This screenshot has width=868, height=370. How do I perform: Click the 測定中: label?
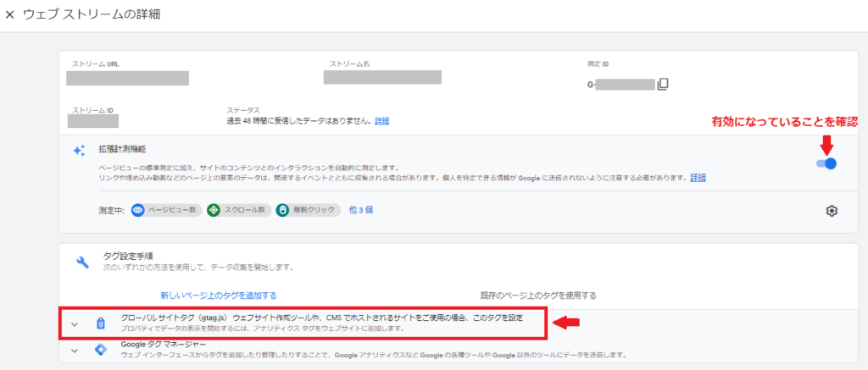point(112,210)
